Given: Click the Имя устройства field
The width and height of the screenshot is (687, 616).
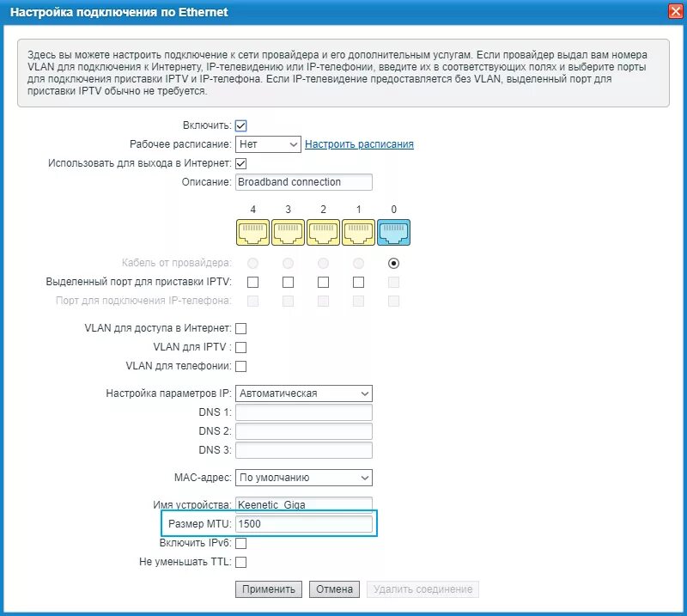Looking at the screenshot, I should [304, 504].
